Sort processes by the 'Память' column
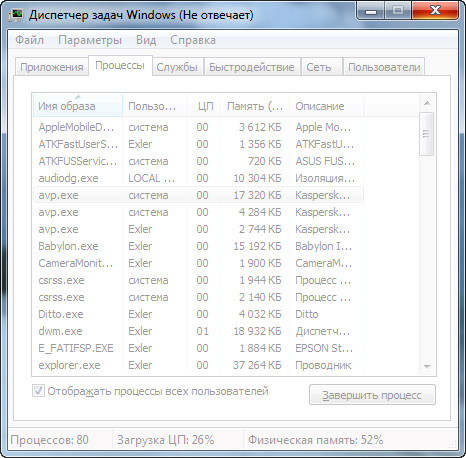This screenshot has width=466, height=458. point(255,106)
